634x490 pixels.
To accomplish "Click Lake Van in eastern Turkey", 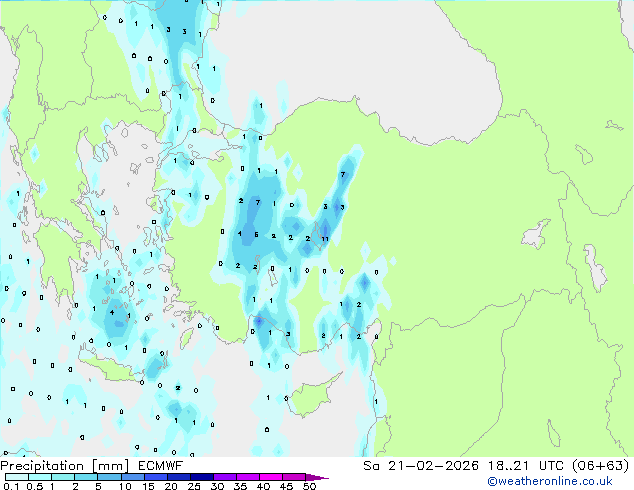I will point(536,234).
